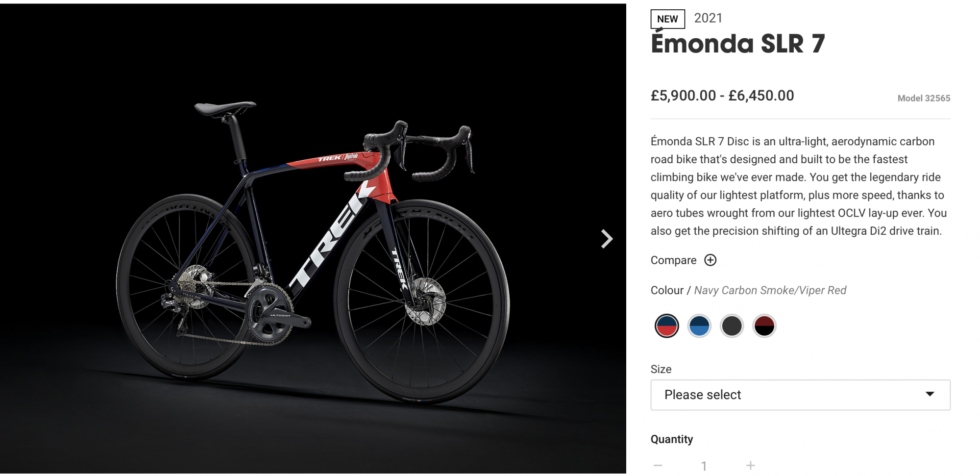Advance to the next bike image
This screenshot has height=476, width=980.
click(607, 239)
